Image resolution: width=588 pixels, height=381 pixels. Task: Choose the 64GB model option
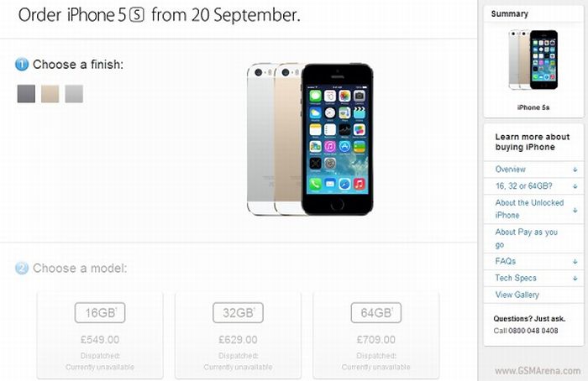click(375, 335)
